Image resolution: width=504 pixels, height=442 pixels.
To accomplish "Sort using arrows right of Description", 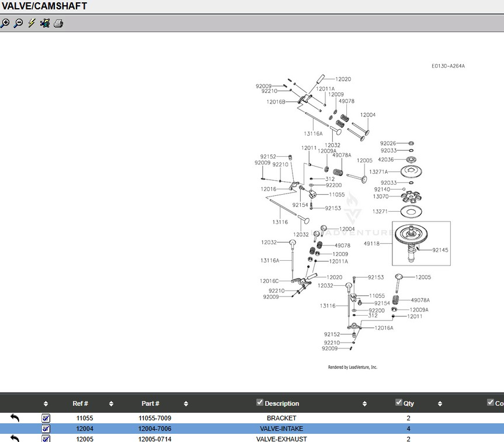I will point(364,403).
